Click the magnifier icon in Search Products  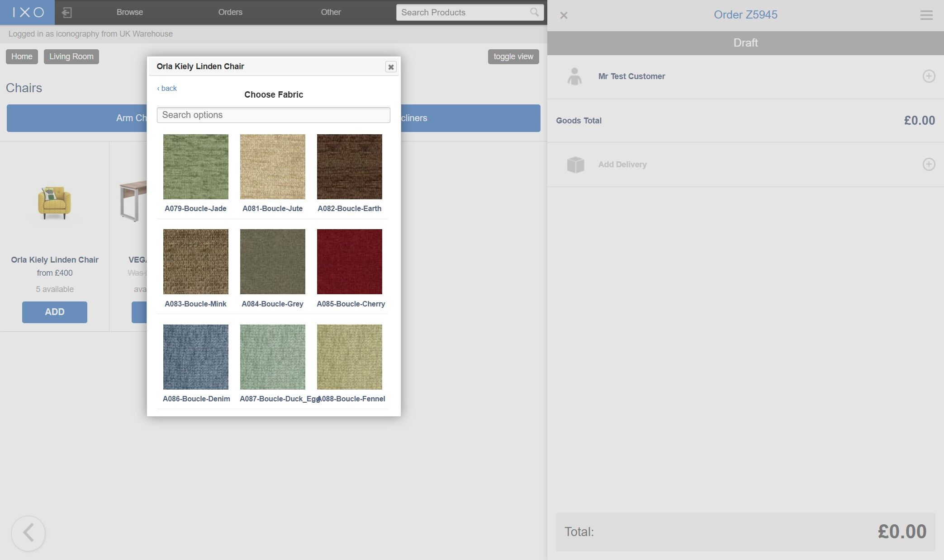point(534,12)
